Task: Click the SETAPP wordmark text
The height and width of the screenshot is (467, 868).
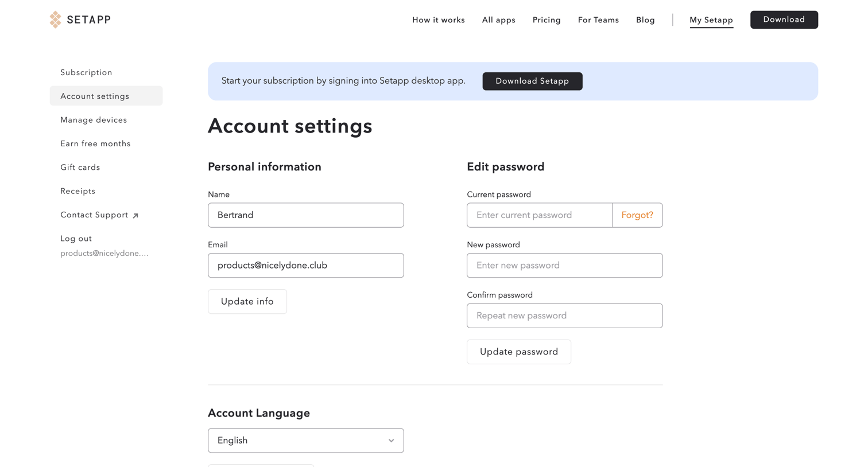Action: tap(89, 20)
